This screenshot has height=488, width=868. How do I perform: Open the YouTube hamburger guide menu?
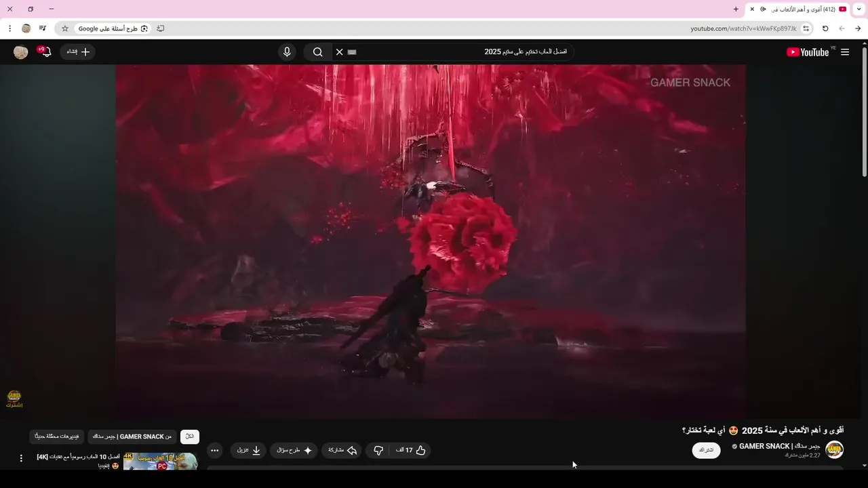point(845,52)
